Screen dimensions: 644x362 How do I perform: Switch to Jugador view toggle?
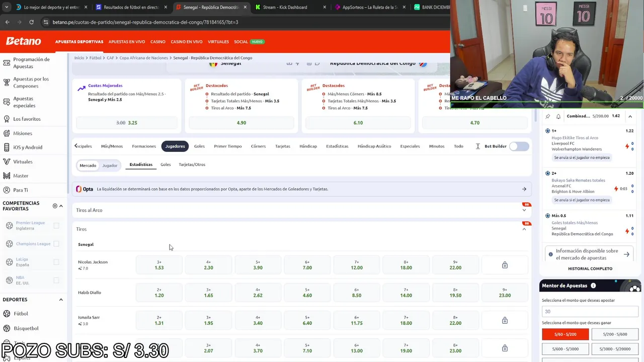click(110, 165)
